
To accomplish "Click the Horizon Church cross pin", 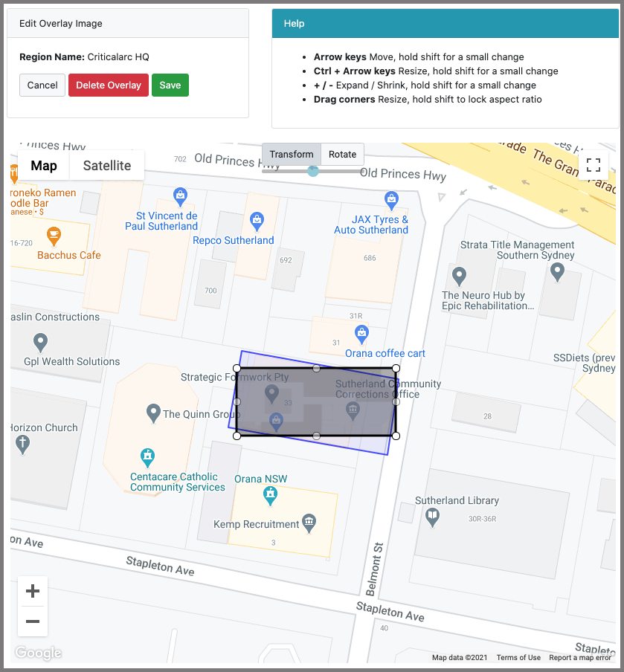I will click(x=23, y=445).
